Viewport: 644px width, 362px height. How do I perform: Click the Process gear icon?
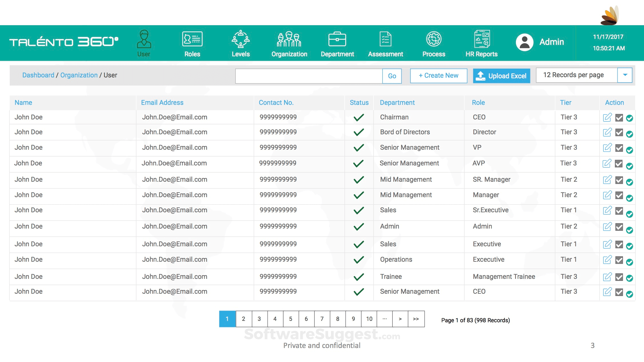[434, 39]
